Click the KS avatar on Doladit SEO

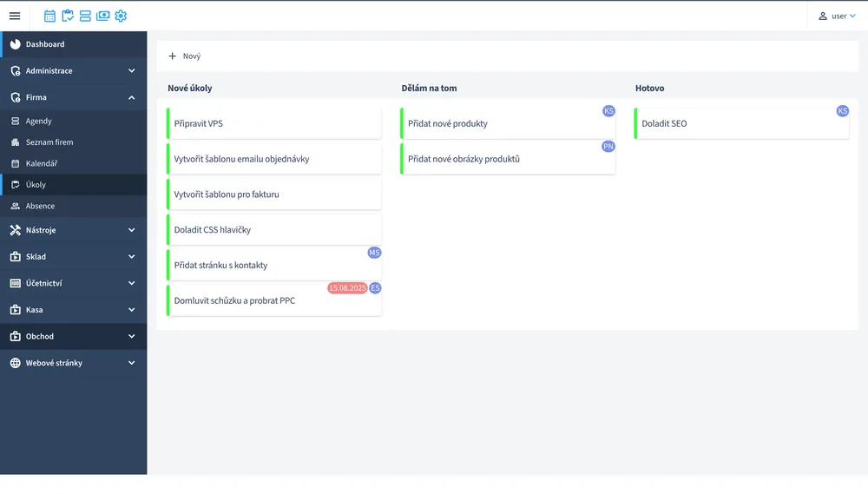click(843, 111)
